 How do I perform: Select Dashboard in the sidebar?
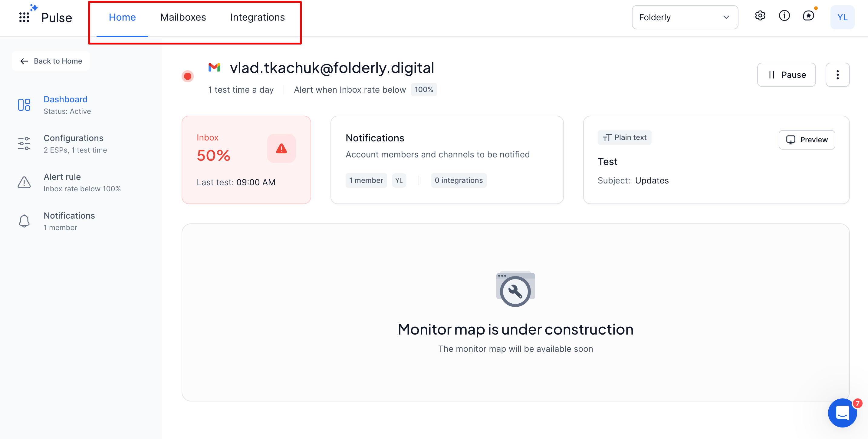click(65, 105)
